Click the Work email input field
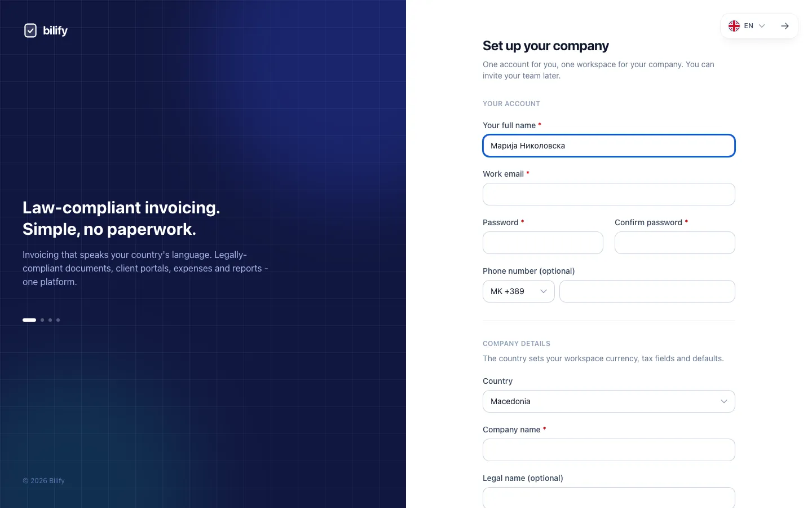Viewport: 812px width, 508px height. tap(609, 194)
